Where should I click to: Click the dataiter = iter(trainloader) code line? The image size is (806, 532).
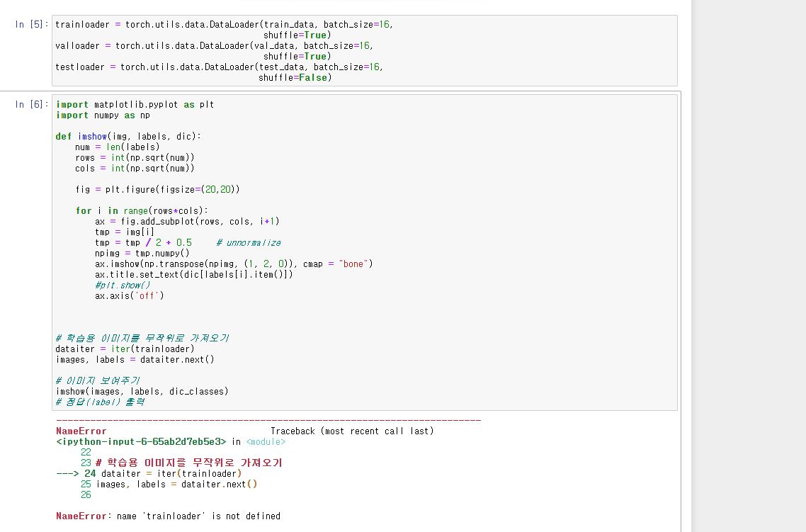125,349
